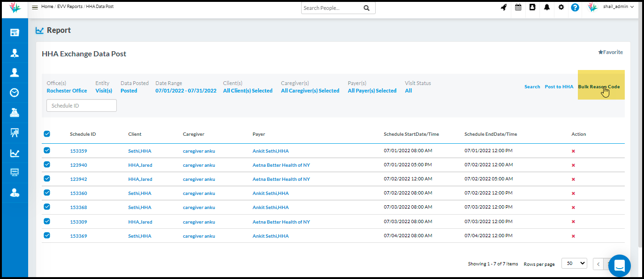Click the rocket quick-launch icon
This screenshot has width=644, height=279.
(504, 8)
